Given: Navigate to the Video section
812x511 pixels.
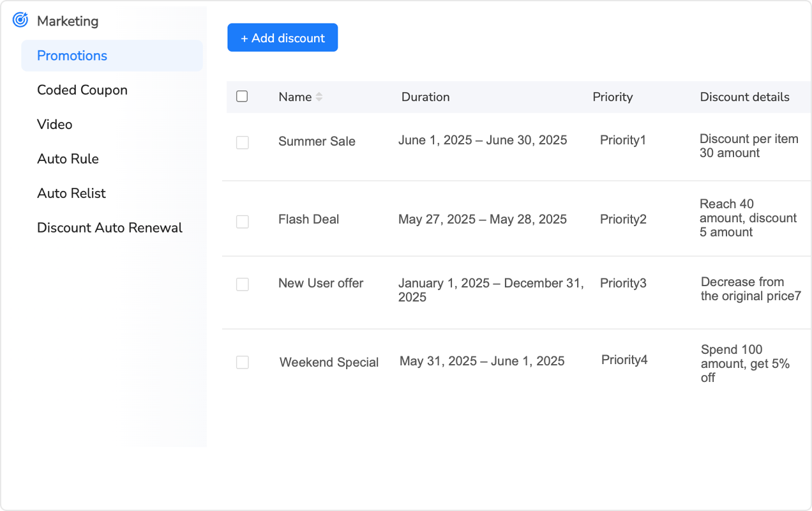Looking at the screenshot, I should point(54,124).
